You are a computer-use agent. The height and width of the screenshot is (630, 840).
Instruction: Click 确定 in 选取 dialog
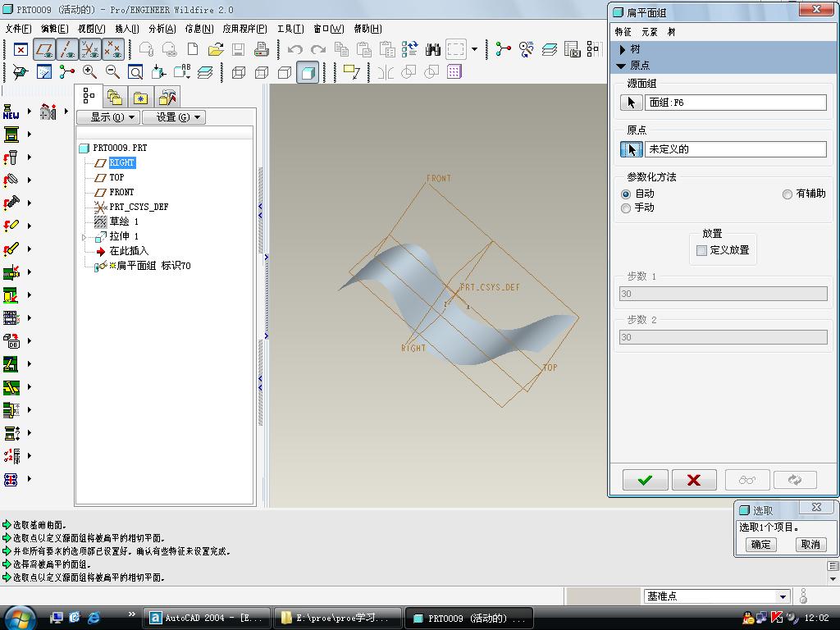click(760, 545)
